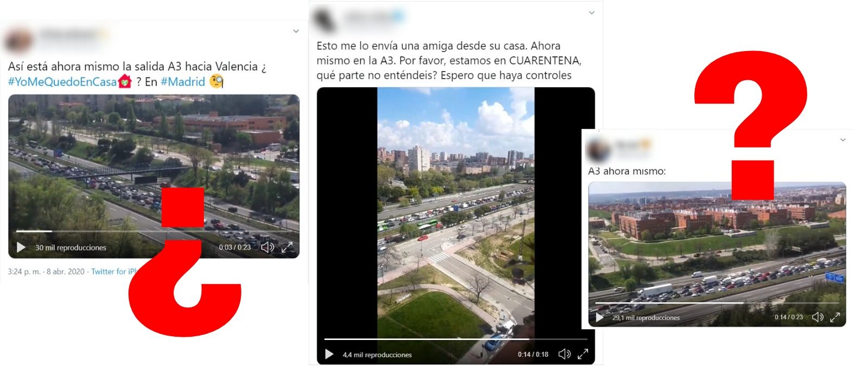Open the #YoMeQuedoEnCasa hashtag

tap(62, 82)
